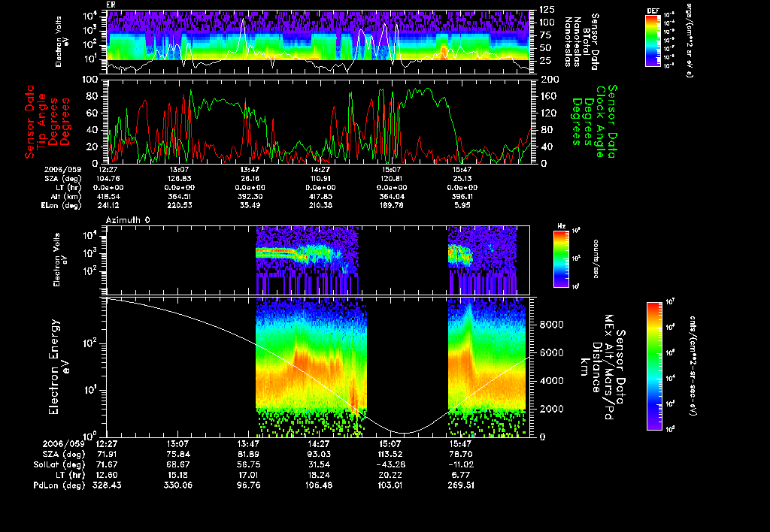
Task: Select ELon value 35.49
Action: pos(250,206)
